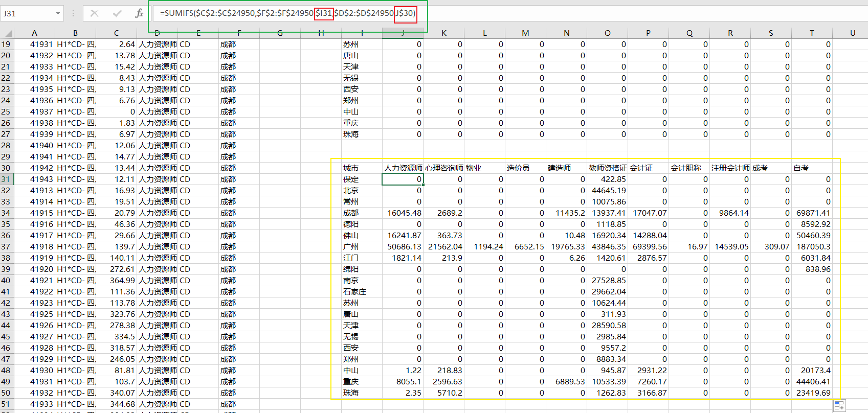Click the 建造师 header cell
Image resolution: width=868 pixels, height=413 pixels.
tap(567, 168)
